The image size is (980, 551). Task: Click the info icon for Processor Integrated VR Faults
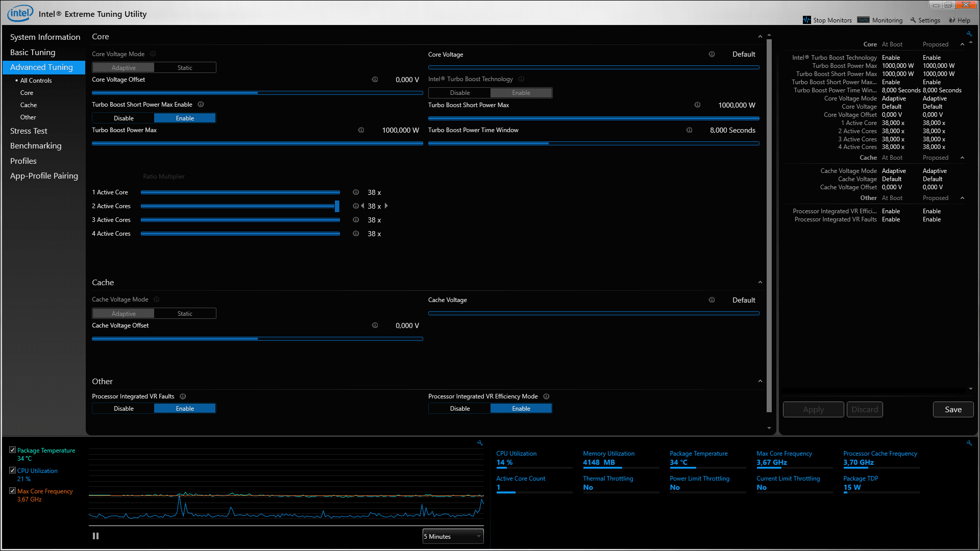[x=183, y=396]
